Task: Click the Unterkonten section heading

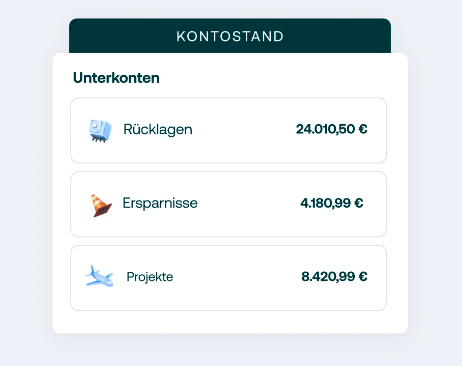Action: [116, 78]
